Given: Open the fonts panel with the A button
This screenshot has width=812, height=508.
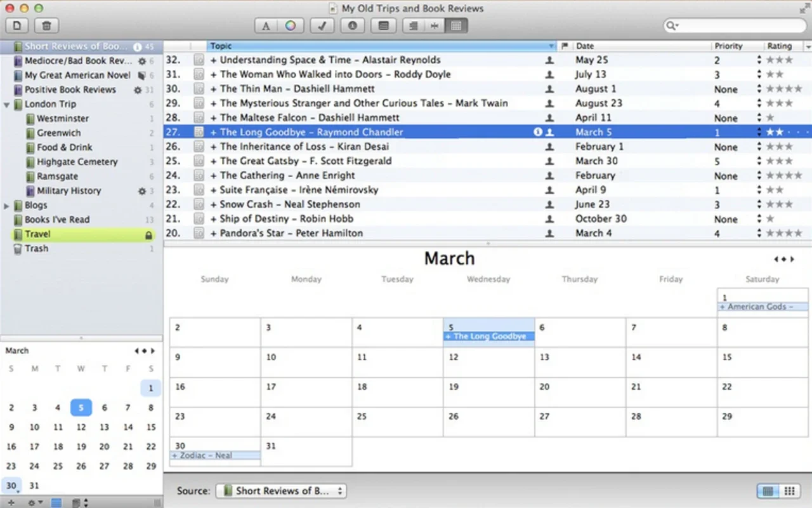Looking at the screenshot, I should point(266,26).
